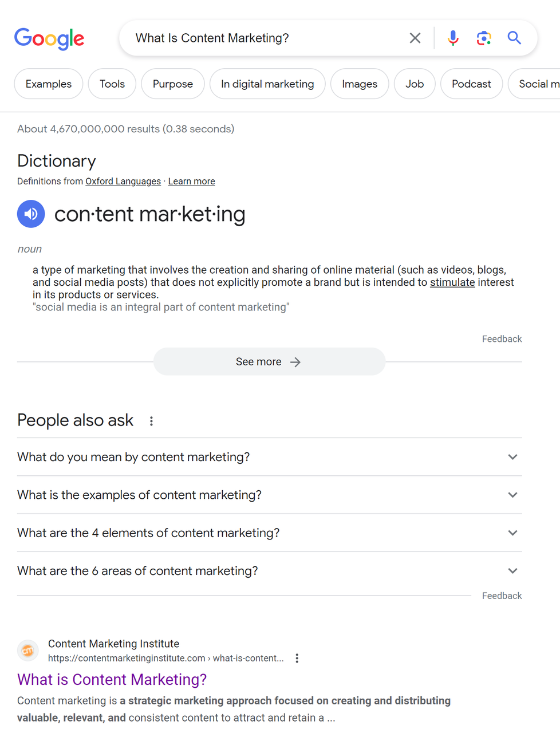Filter results by In digital marketing
This screenshot has width=560, height=733.
click(x=267, y=84)
